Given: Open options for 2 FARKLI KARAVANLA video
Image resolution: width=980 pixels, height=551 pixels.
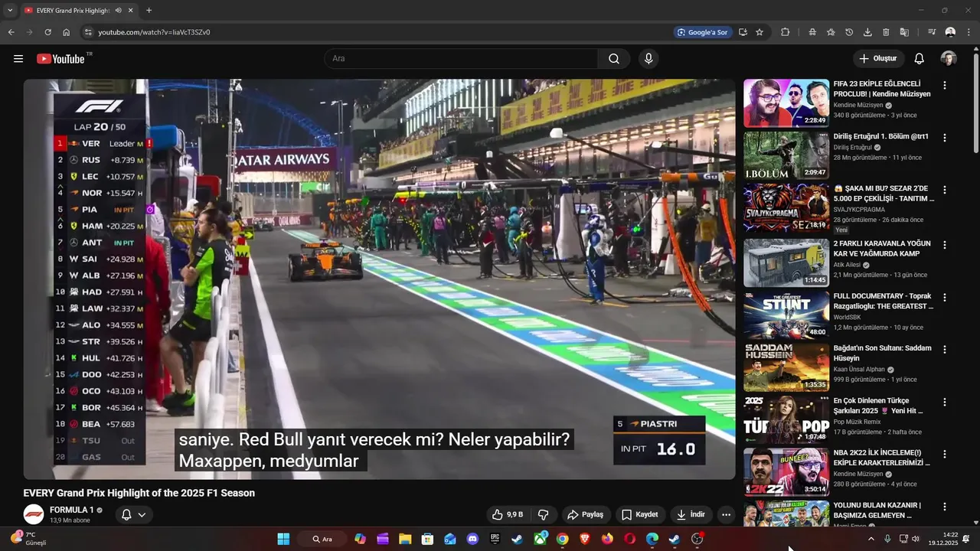Looking at the screenshot, I should click(945, 245).
